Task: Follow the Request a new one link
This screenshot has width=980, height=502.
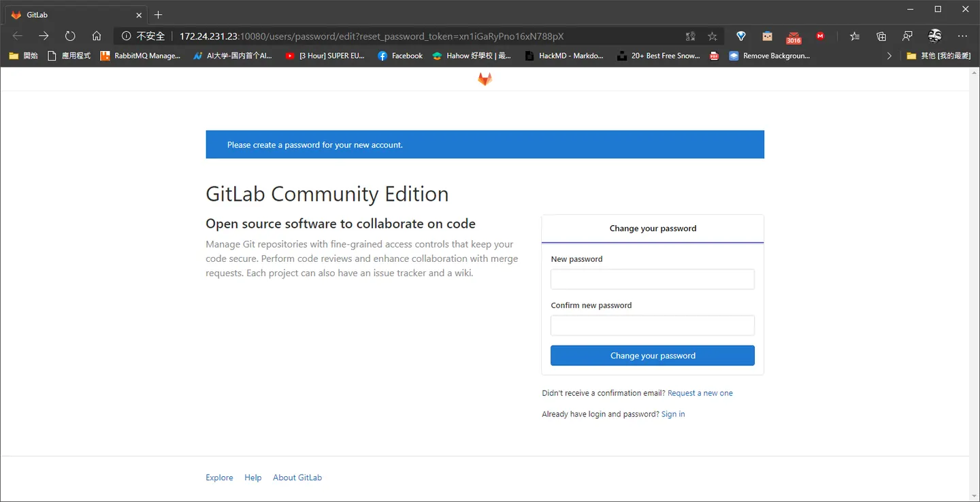Action: pos(700,393)
